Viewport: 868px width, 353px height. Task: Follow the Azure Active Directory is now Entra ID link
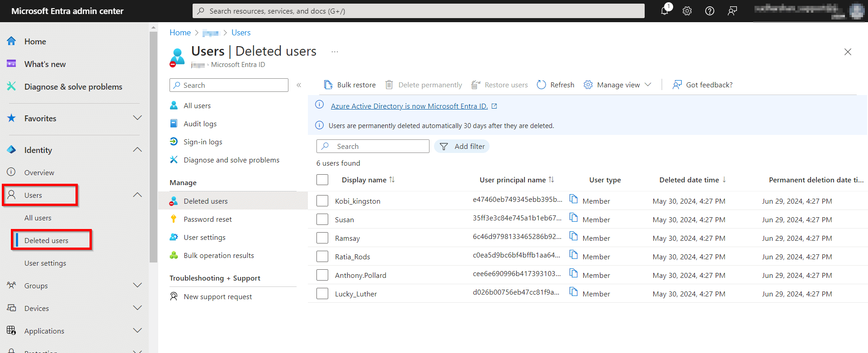coord(409,106)
